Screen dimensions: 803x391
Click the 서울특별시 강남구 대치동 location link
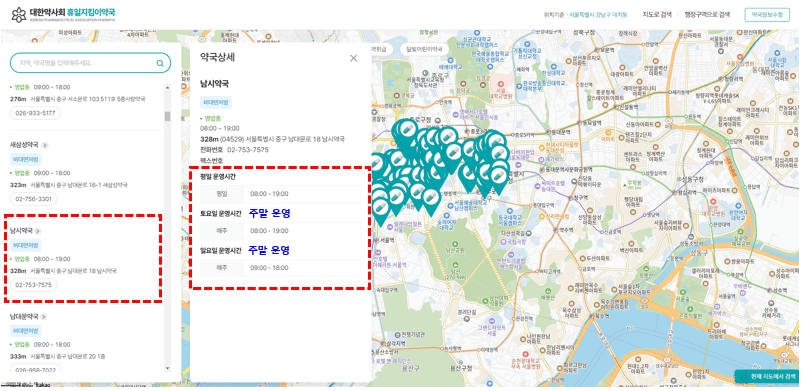599,14
